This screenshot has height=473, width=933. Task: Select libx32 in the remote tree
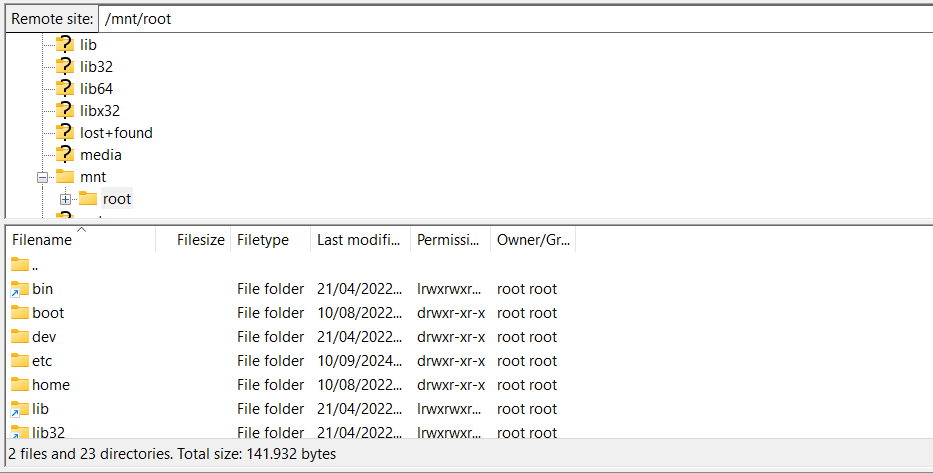[x=100, y=110]
